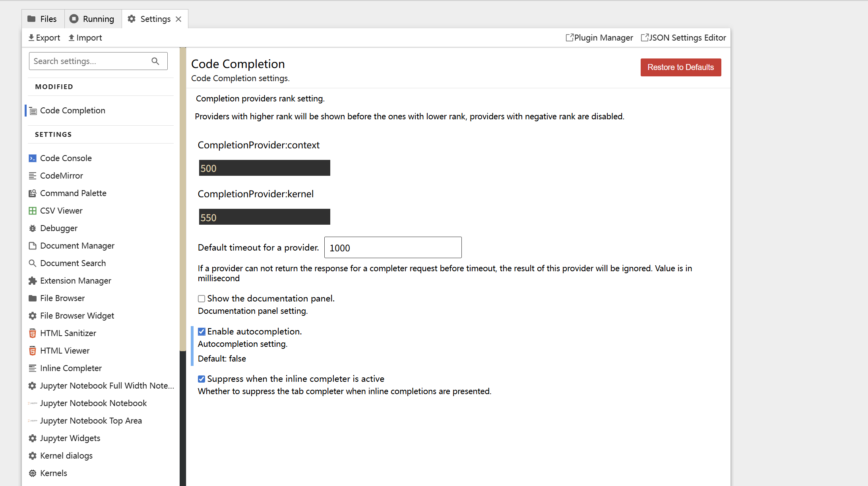The image size is (868, 486).
Task: Select the Settings tab
Action: tap(154, 19)
